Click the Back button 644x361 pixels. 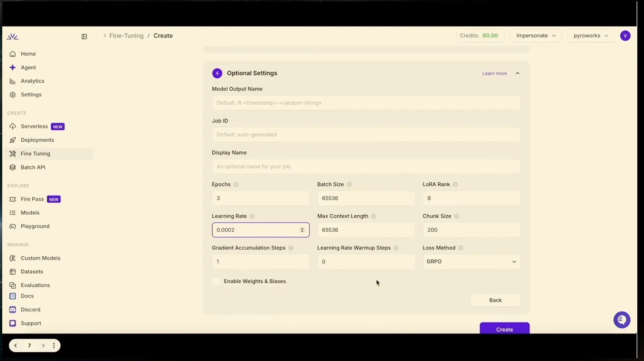coord(496,300)
